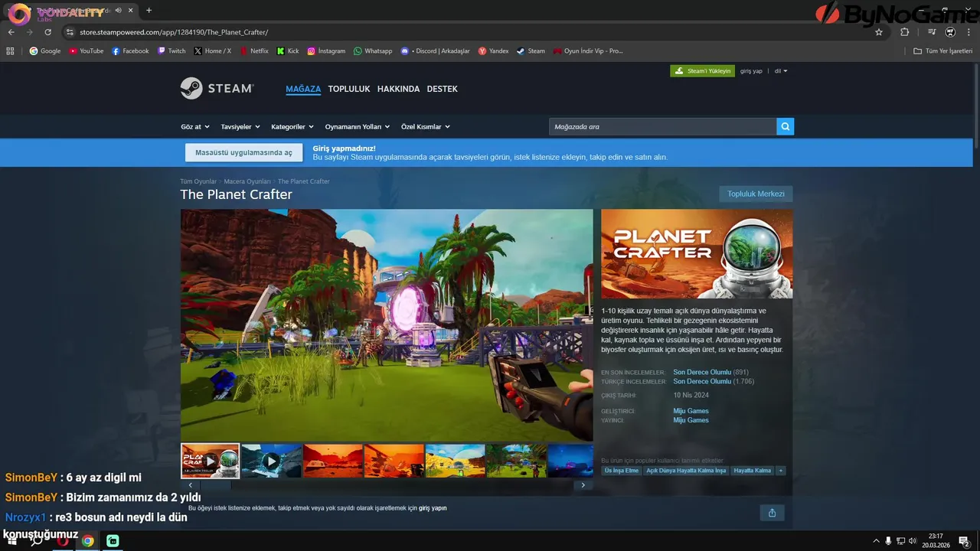
Task: Open the Kick bookmark
Action: click(x=288, y=51)
